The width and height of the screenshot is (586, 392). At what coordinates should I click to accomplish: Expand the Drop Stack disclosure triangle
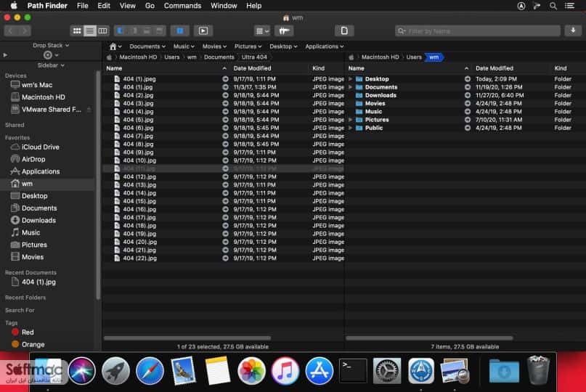point(5,55)
